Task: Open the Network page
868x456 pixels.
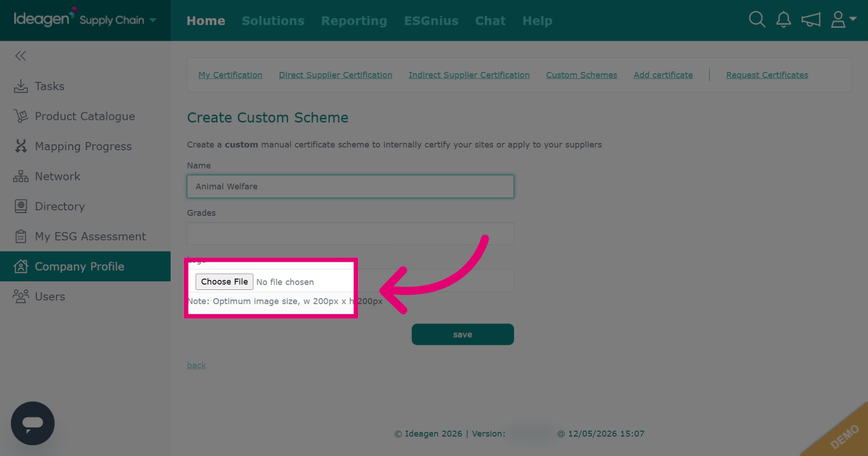Action: pyautogui.click(x=85, y=176)
